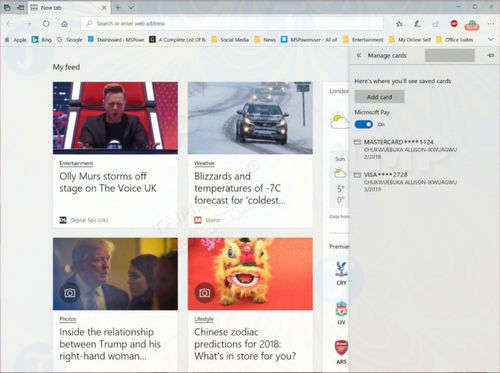Select the MASTERCARD ending 1124 entry
Image resolution: width=500 pixels, height=373 pixels.
[405, 149]
